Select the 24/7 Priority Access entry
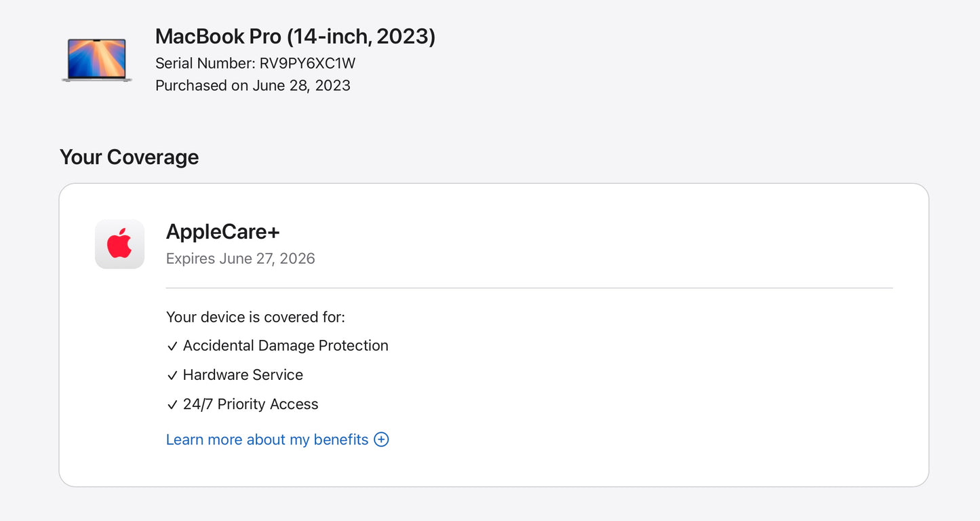This screenshot has width=980, height=521. coord(250,404)
